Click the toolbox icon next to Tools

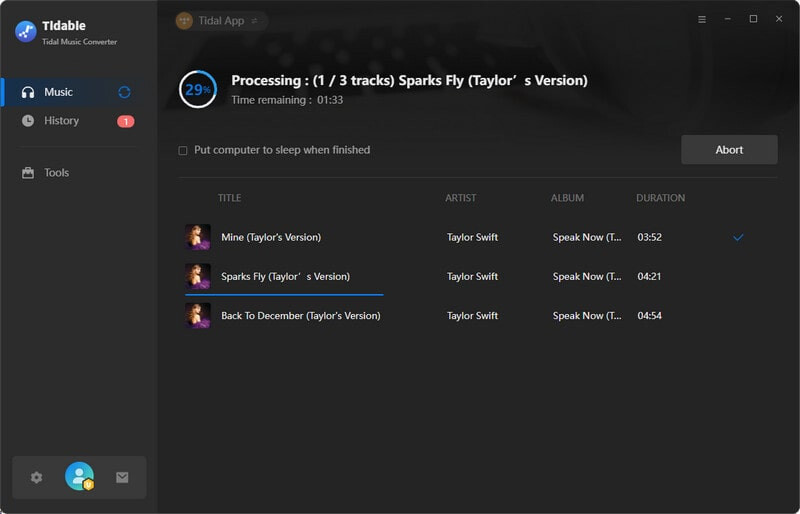tap(28, 173)
